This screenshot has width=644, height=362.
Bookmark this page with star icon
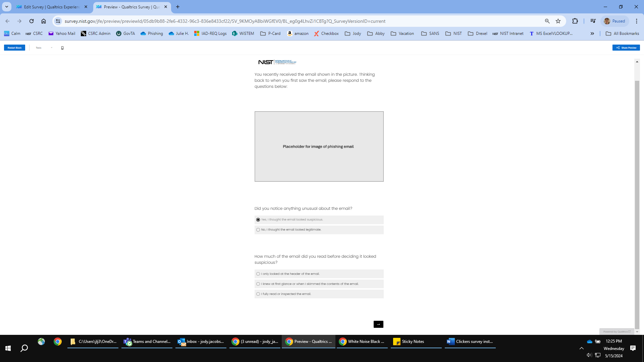point(558,21)
